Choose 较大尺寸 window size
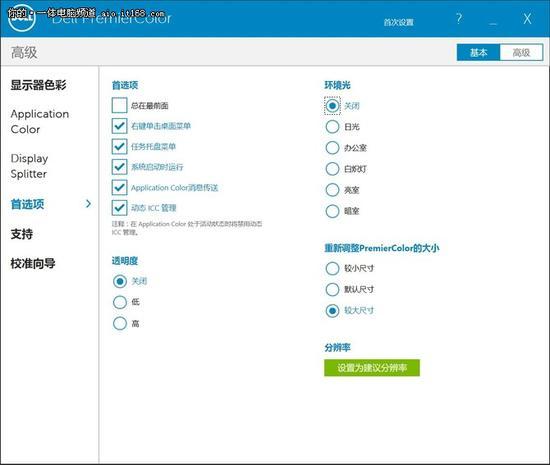Screen dimensions: 550x465 coord(332,311)
